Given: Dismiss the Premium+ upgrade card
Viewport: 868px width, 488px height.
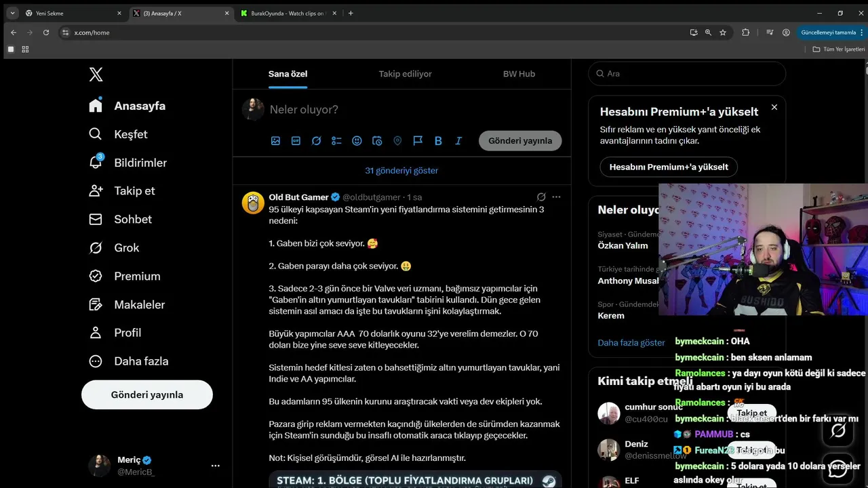Looking at the screenshot, I should coord(774,107).
